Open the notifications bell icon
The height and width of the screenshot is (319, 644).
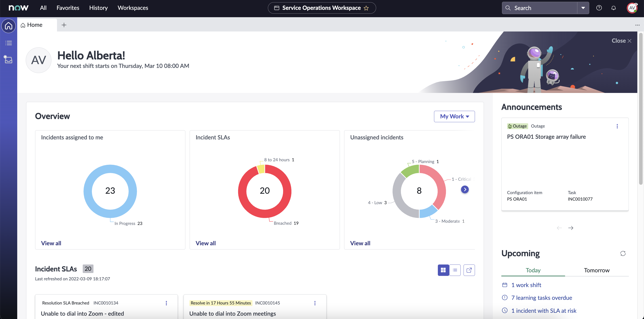click(x=614, y=8)
